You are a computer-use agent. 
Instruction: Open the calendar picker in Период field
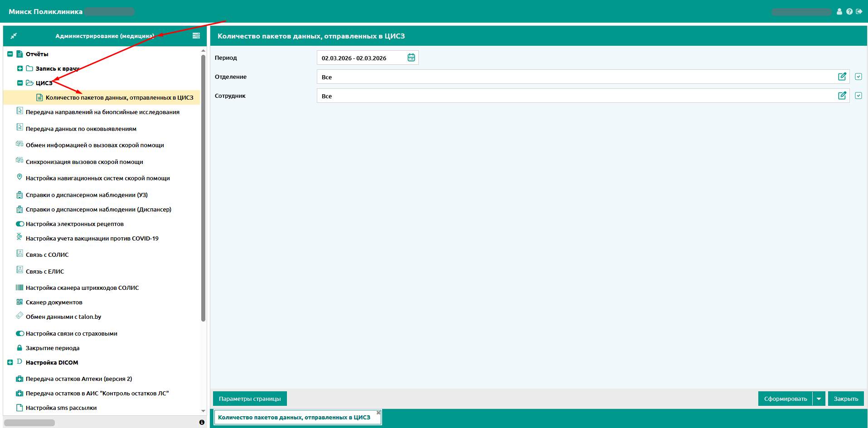click(x=411, y=58)
